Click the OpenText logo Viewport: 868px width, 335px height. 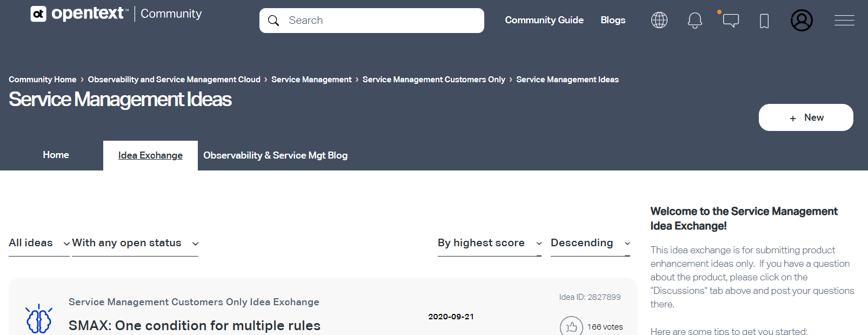pos(79,14)
